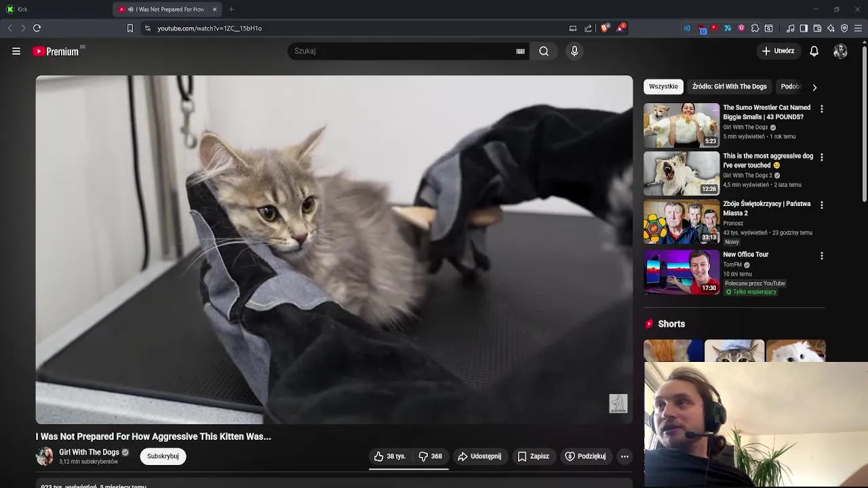868x488 pixels.
Task: Click channel watermark in video corner
Action: tap(618, 403)
